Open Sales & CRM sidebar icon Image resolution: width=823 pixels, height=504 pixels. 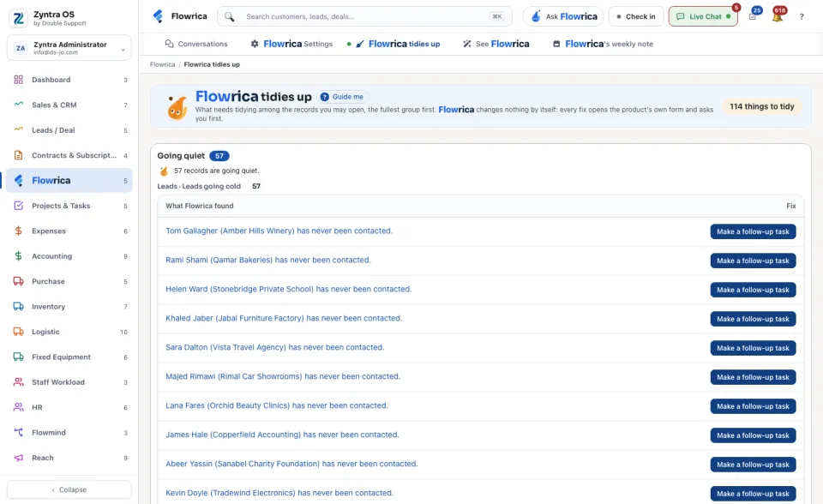(18, 105)
